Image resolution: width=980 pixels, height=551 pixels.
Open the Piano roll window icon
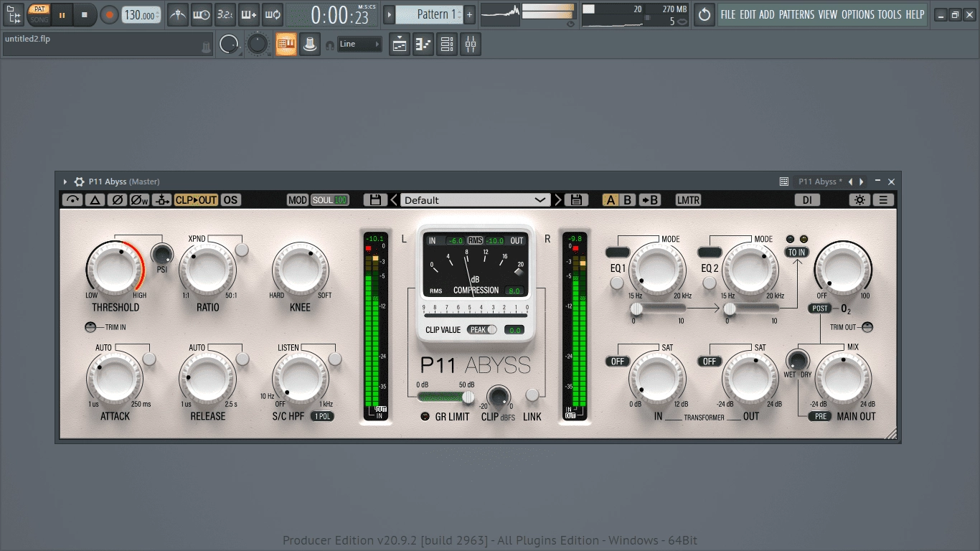click(423, 44)
